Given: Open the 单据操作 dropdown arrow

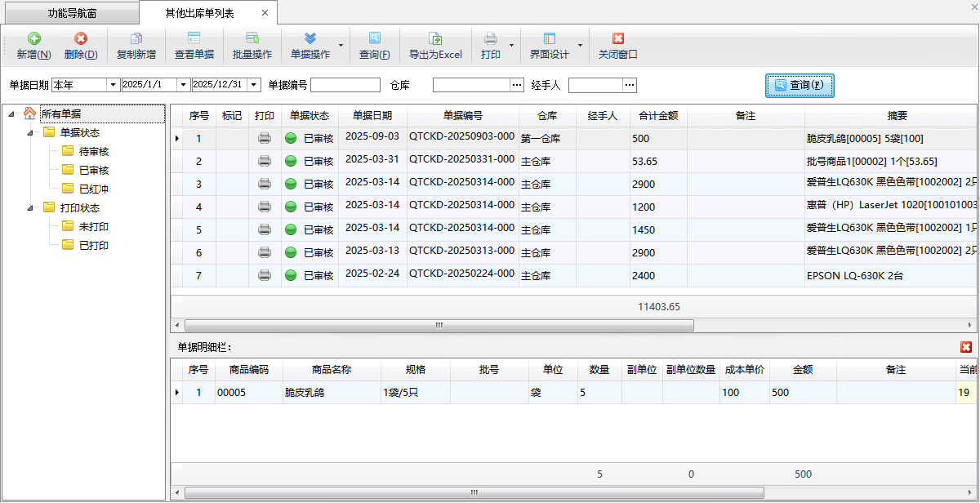Looking at the screenshot, I should pos(341,46).
